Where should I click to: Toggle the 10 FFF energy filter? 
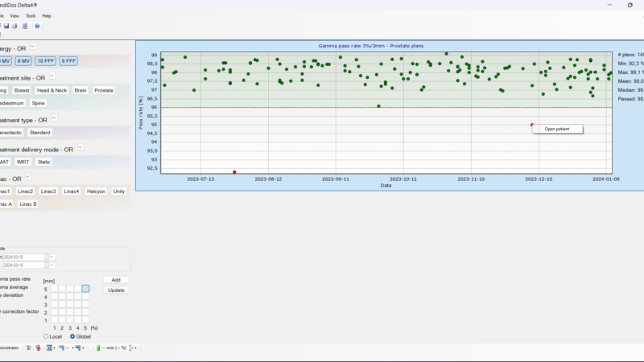tap(46, 61)
